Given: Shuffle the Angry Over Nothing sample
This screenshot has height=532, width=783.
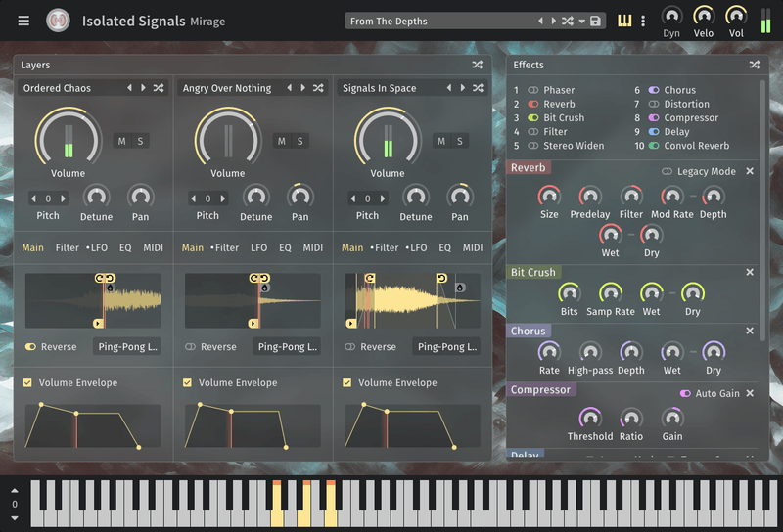Looking at the screenshot, I should point(318,88).
